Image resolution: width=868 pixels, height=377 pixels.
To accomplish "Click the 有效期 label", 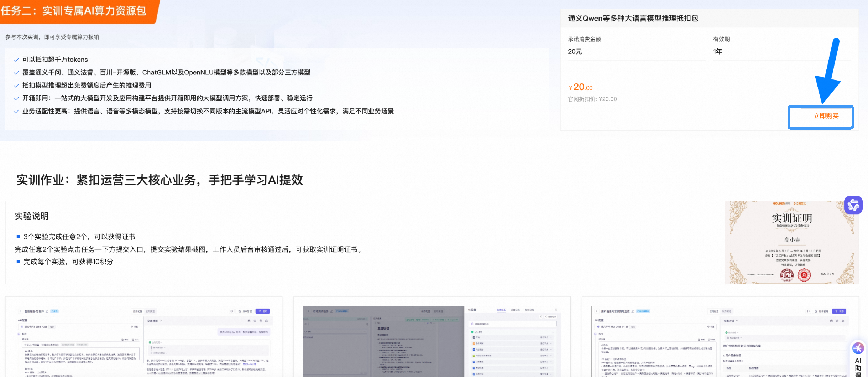I will 721,39.
